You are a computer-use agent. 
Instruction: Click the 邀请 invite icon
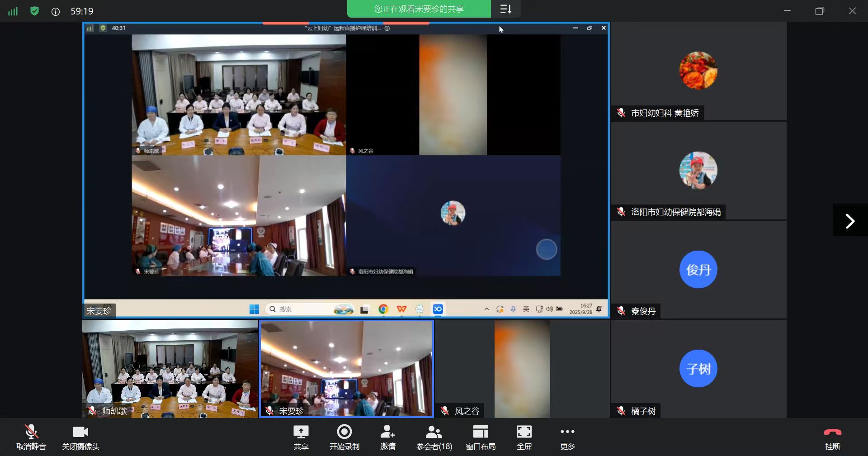387,437
